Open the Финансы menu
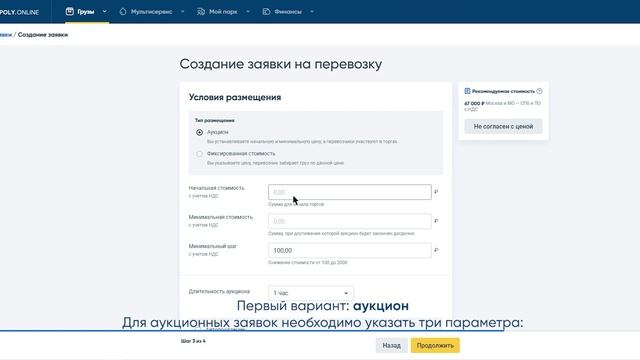This screenshot has width=640, height=360. (288, 12)
